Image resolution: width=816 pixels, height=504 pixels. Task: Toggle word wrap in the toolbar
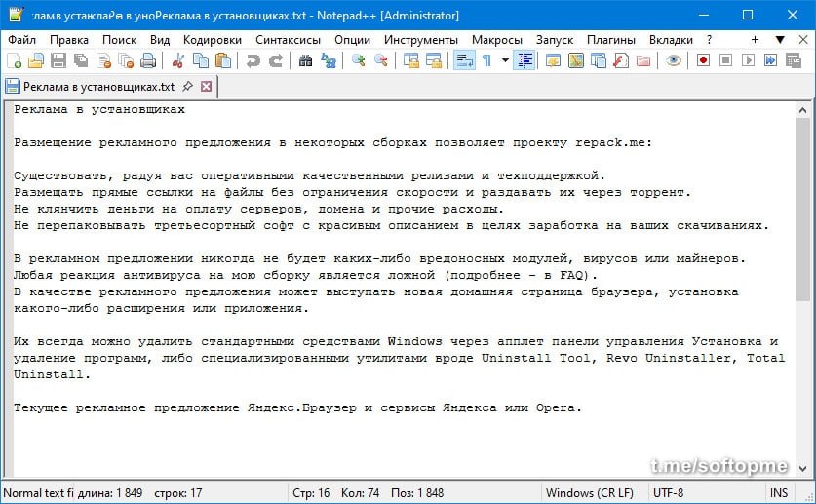click(464, 60)
